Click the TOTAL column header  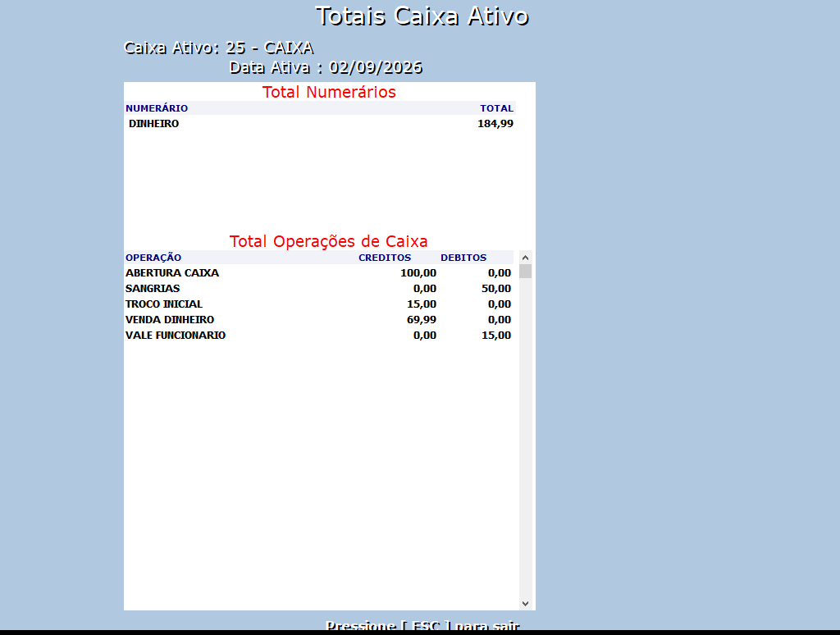click(496, 108)
